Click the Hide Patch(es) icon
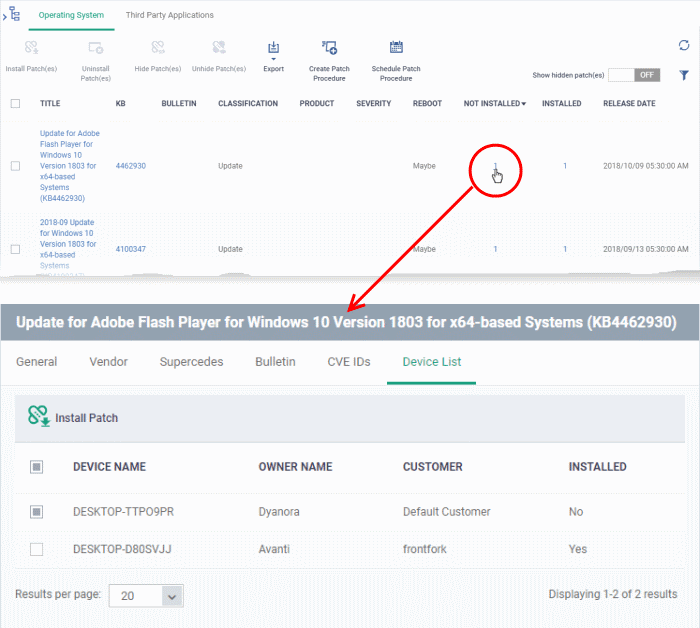This screenshot has height=628, width=700. [158, 47]
